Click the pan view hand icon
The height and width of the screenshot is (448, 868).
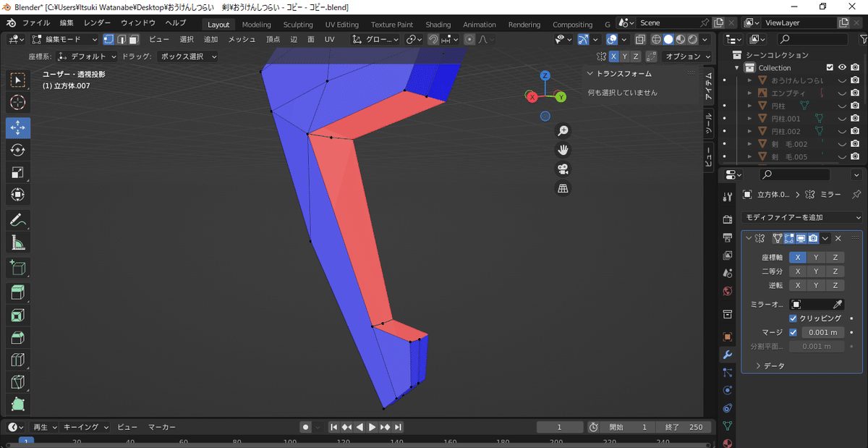563,150
